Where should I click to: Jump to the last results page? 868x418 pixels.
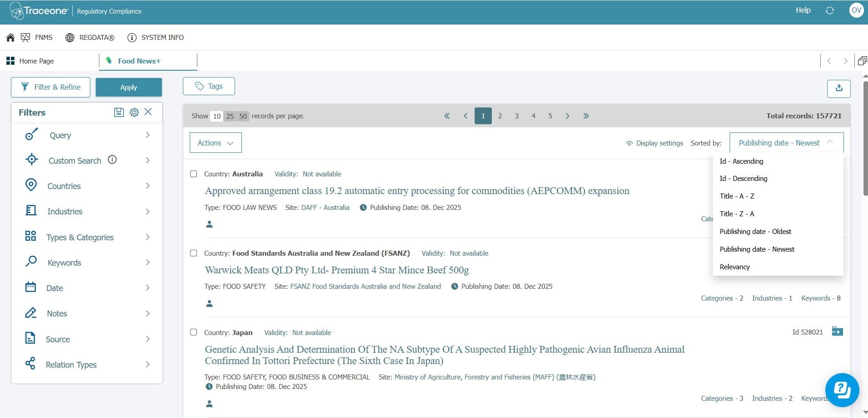tap(586, 116)
